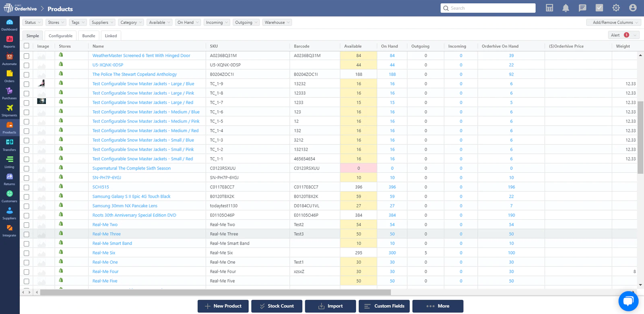Go to the Returns section
644x314 pixels.
9,179
